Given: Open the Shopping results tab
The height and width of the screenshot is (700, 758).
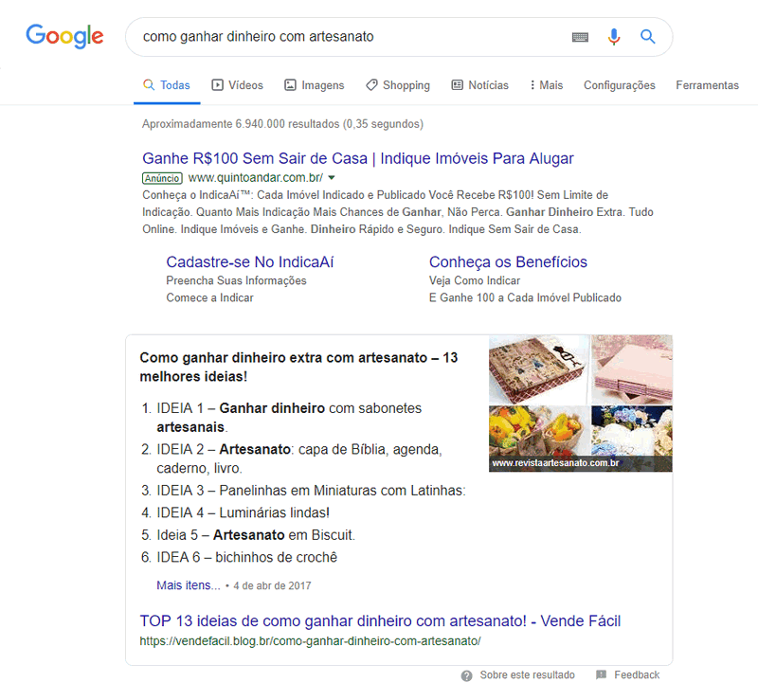Looking at the screenshot, I should (x=398, y=85).
